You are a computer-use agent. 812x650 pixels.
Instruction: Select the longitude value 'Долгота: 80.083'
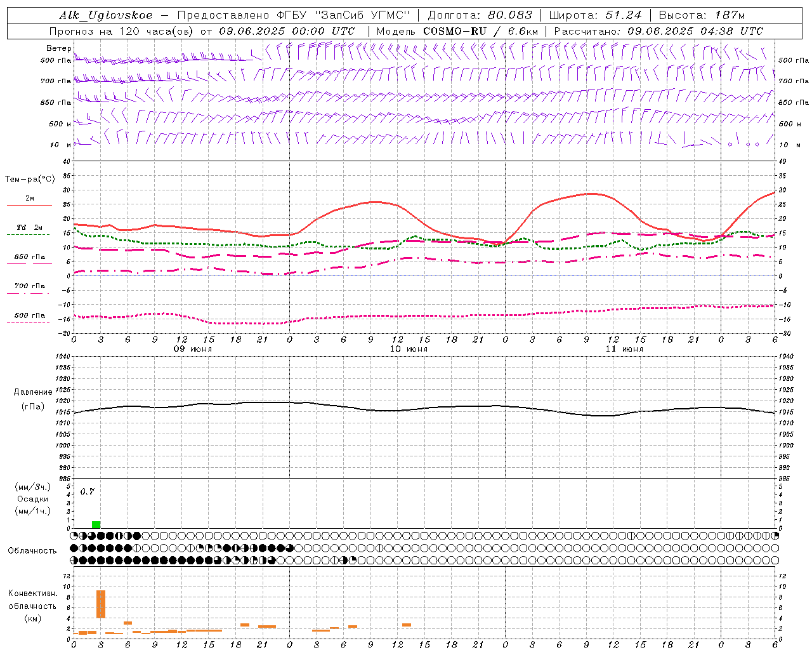[480, 15]
